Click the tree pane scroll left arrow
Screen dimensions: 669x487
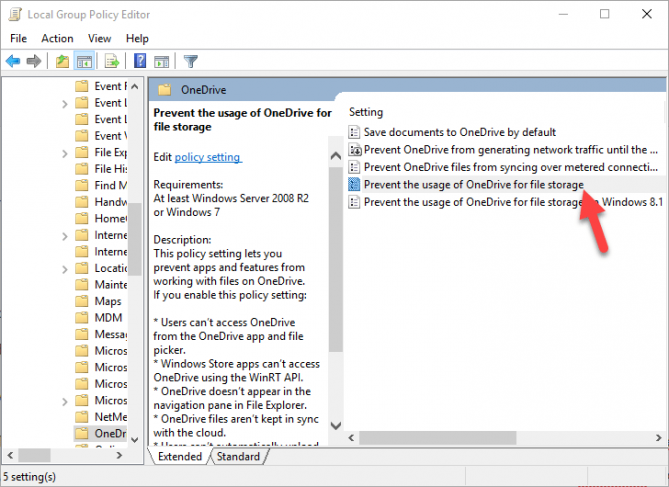10,455
